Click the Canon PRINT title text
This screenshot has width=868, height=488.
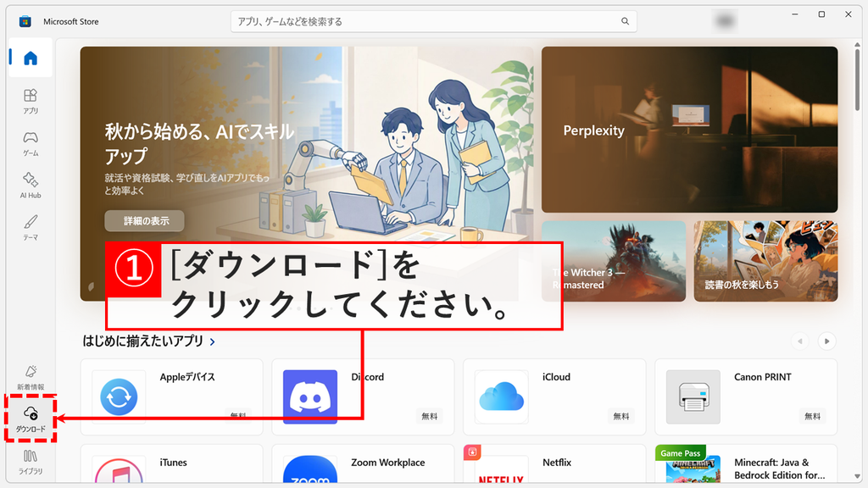point(762,377)
